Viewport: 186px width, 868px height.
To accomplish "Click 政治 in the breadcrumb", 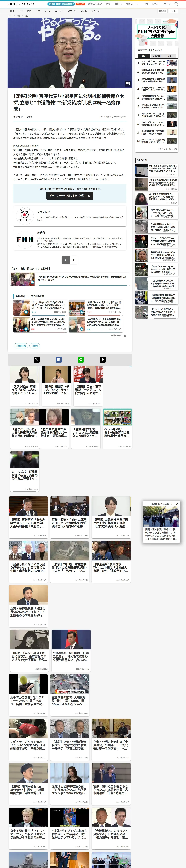I will pos(19,16).
